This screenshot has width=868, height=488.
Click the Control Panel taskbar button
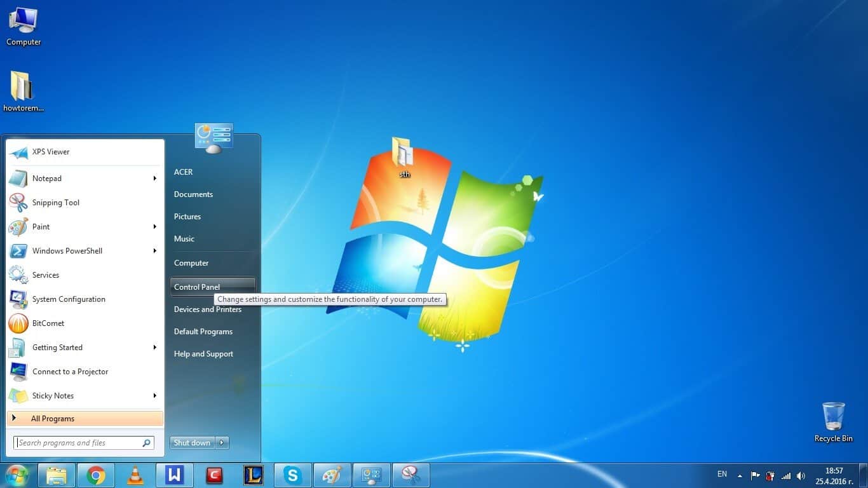372,475
